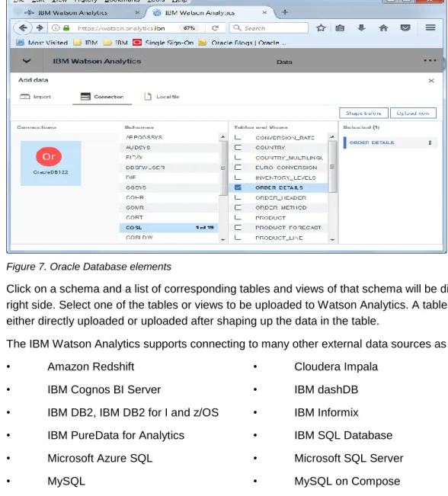Click the Tables and Views scrollbar thumb
Viewport: 448px width, 496px height.
click(x=332, y=167)
